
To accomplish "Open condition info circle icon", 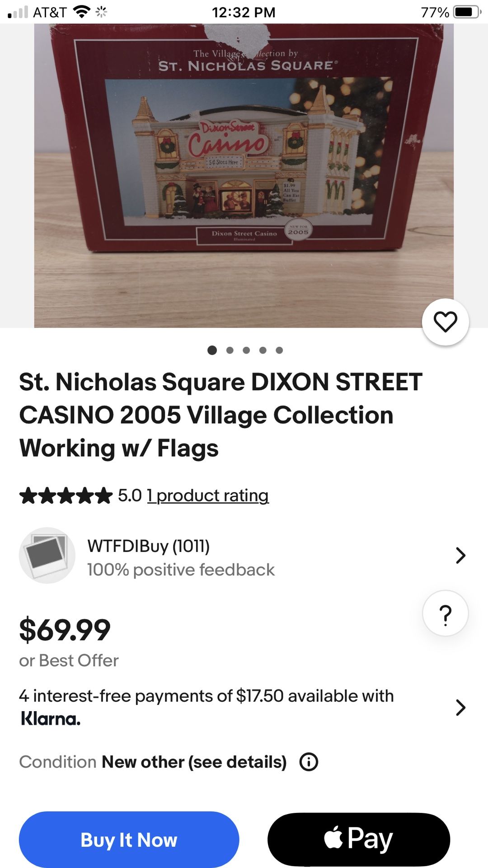I will (x=309, y=762).
